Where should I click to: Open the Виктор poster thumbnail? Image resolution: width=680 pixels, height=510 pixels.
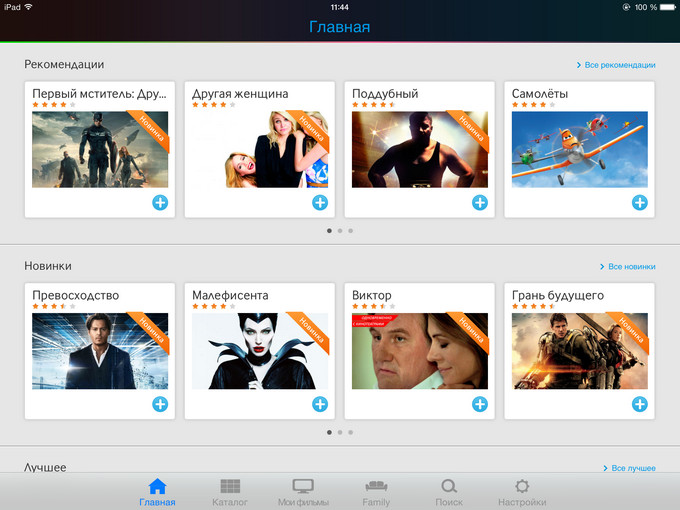(x=420, y=351)
